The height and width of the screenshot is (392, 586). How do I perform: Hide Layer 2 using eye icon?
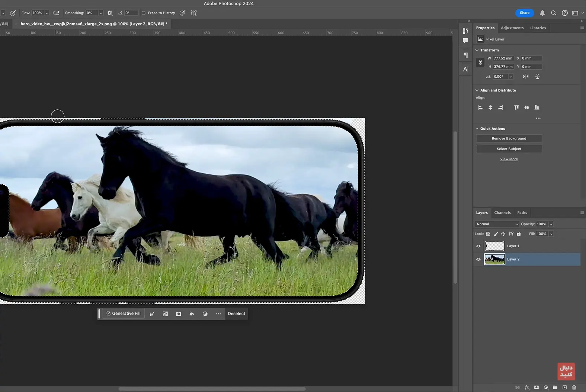pyautogui.click(x=478, y=260)
